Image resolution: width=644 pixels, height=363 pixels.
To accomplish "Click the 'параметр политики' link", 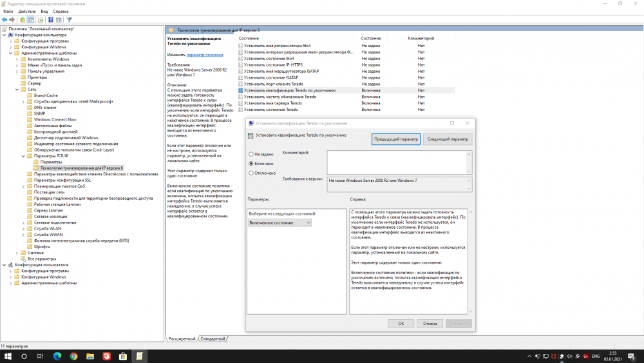I will 205,55.
